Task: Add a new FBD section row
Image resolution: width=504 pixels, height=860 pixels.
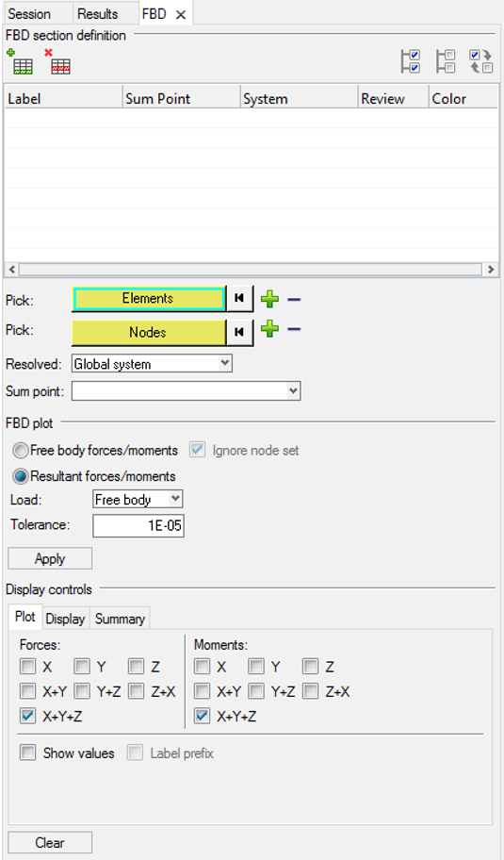Action: [20, 61]
